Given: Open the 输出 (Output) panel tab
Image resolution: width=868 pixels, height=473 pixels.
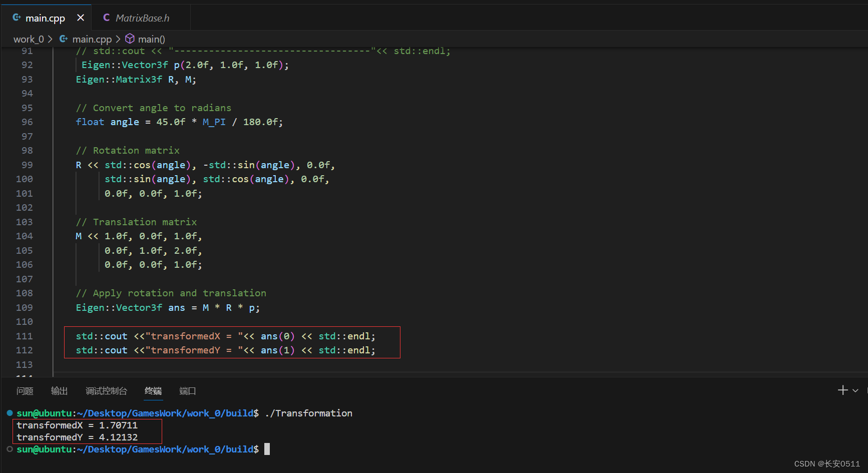Looking at the screenshot, I should click(x=59, y=391).
